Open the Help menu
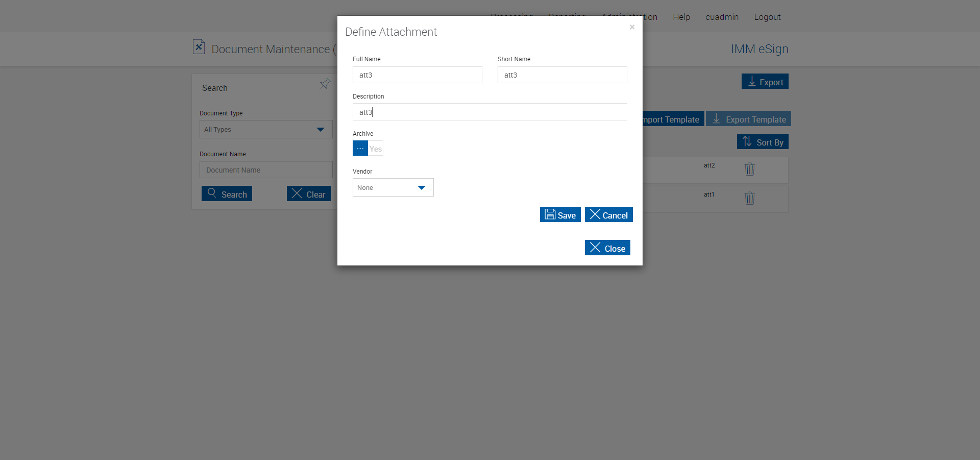980x460 pixels. (681, 17)
